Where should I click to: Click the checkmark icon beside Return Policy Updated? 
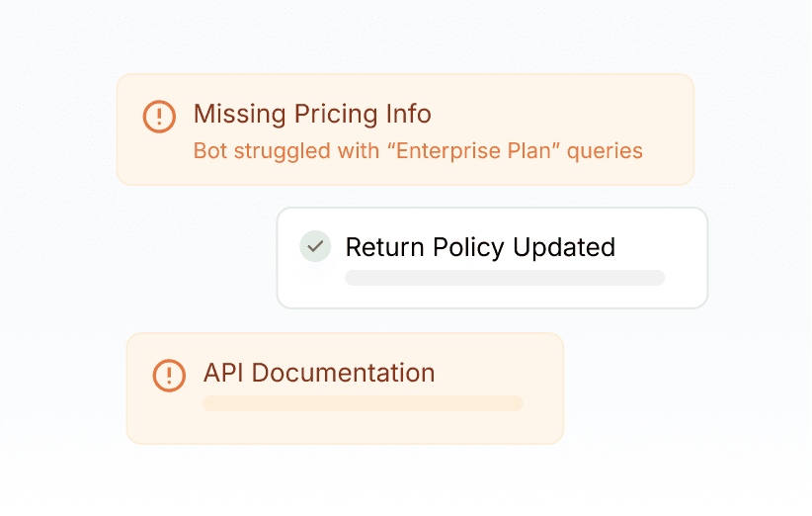[315, 246]
